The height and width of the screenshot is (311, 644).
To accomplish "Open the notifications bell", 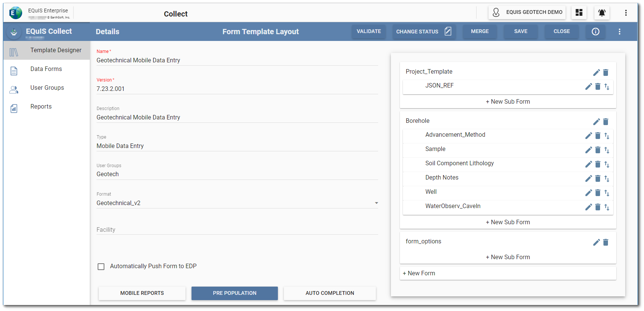I will click(602, 13).
